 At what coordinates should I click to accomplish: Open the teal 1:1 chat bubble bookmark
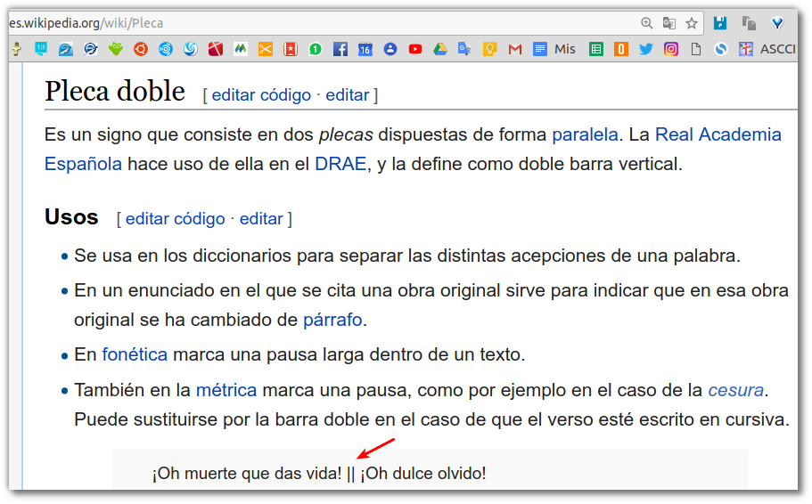point(40,49)
